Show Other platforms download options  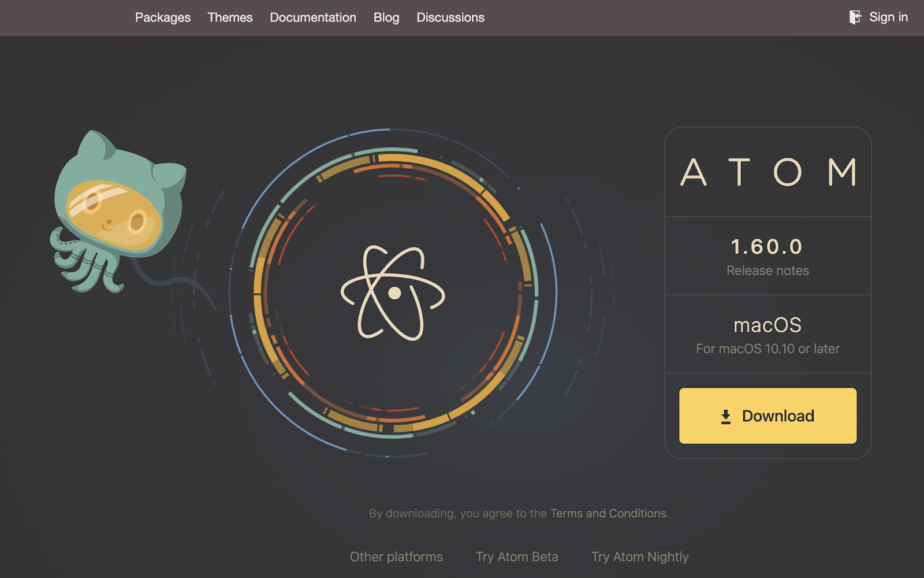tap(396, 557)
